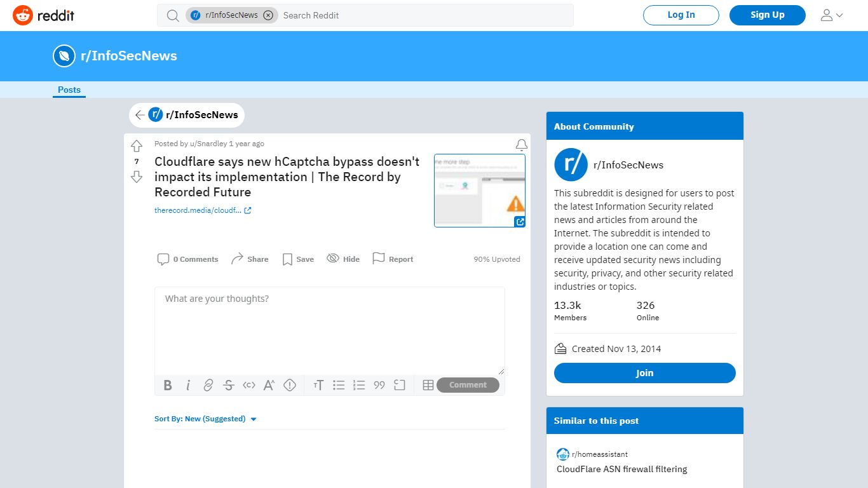Switch to the Posts tab
The width and height of the screenshot is (868, 488).
tap(69, 90)
